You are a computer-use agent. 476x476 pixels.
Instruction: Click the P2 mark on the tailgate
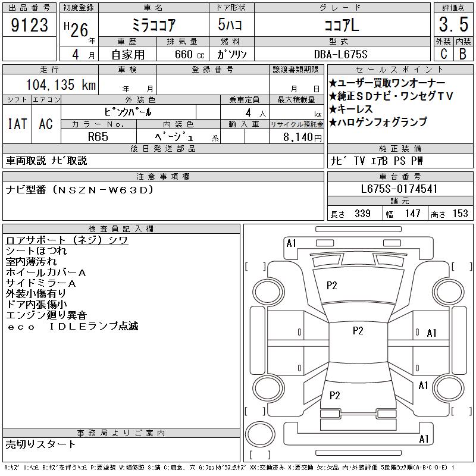334,395
